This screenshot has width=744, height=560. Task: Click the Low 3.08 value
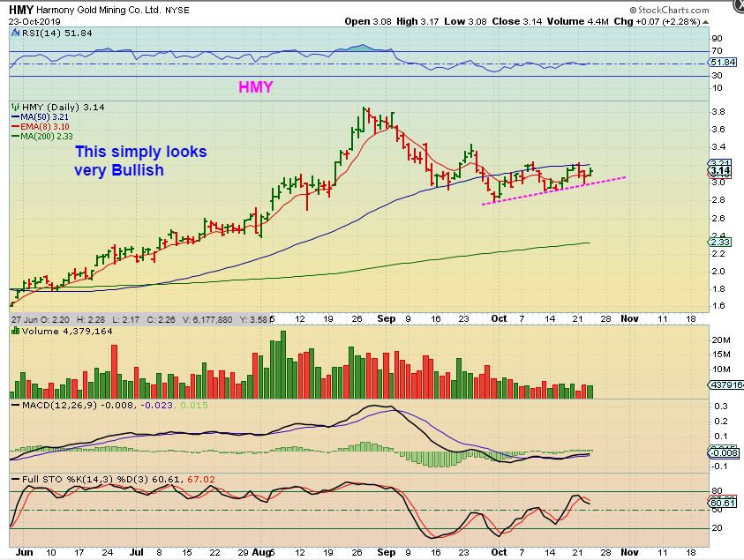pos(465,21)
